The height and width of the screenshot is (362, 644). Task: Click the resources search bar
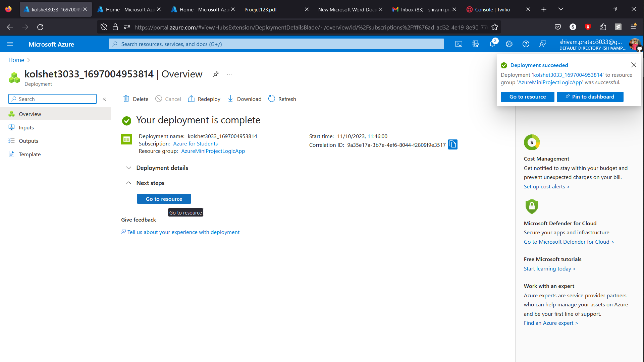[276, 44]
